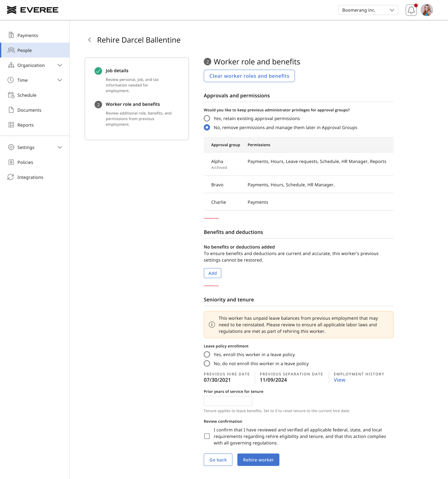This screenshot has width=448, height=479.
Task: Click the Everee logo
Action: pos(33,10)
